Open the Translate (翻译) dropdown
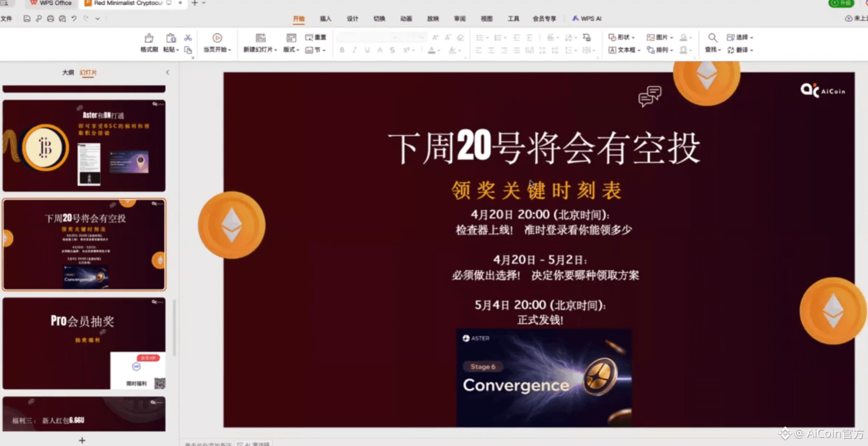Screen dimensions: 868x446 coord(740,50)
